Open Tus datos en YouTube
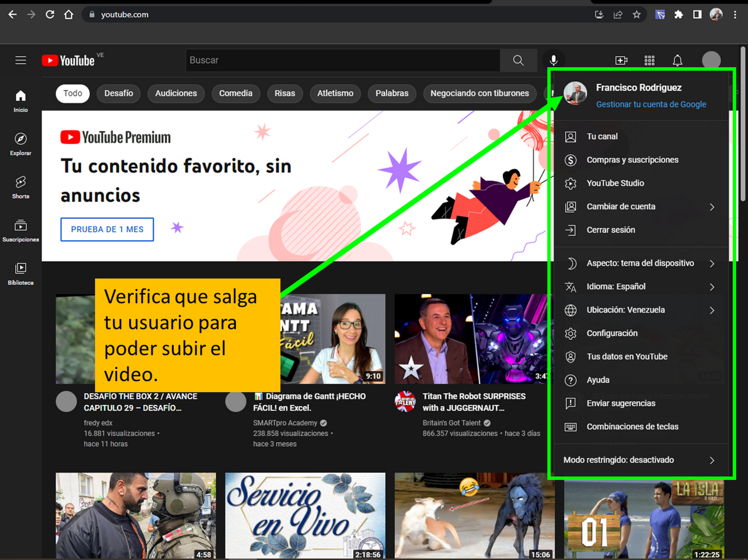The image size is (748, 560). pos(640,356)
